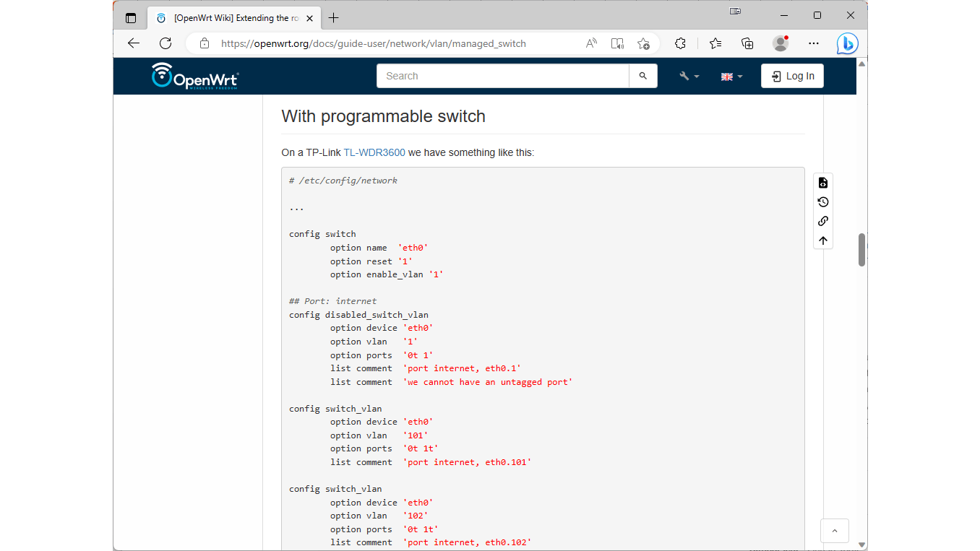Screen dimensions: 980x551
Task: Open the old revisions history icon
Action: 823,202
